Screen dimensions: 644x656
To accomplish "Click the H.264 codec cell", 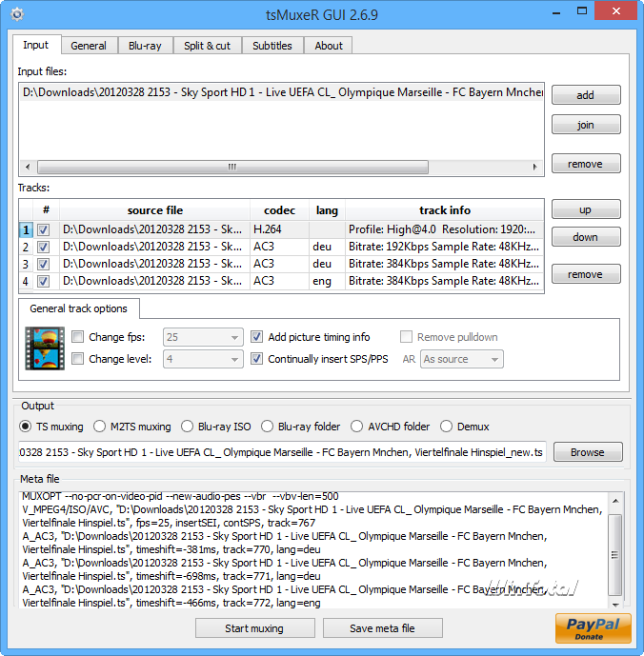I will 280,229.
